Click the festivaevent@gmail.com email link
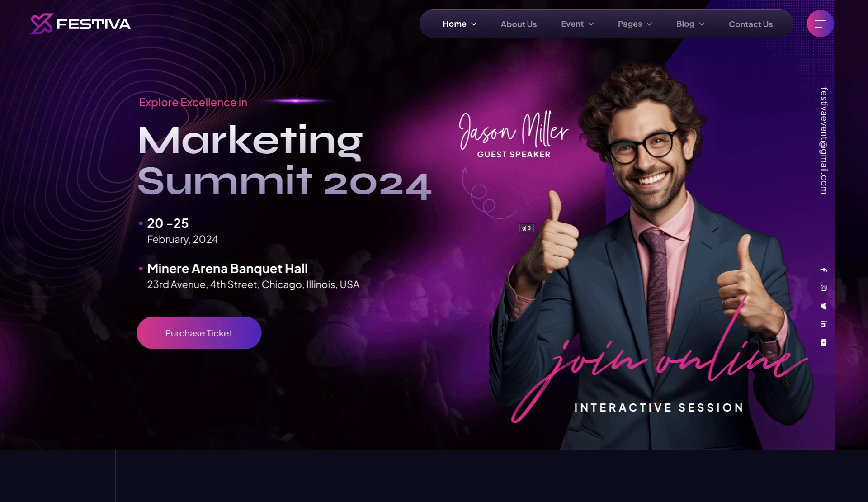Screen dimensions: 868x502 [x=824, y=141]
